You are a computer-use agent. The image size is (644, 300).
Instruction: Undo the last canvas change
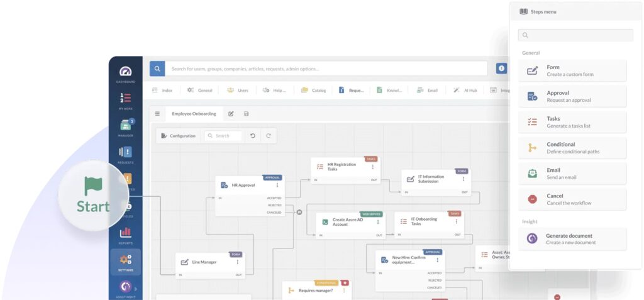253,136
